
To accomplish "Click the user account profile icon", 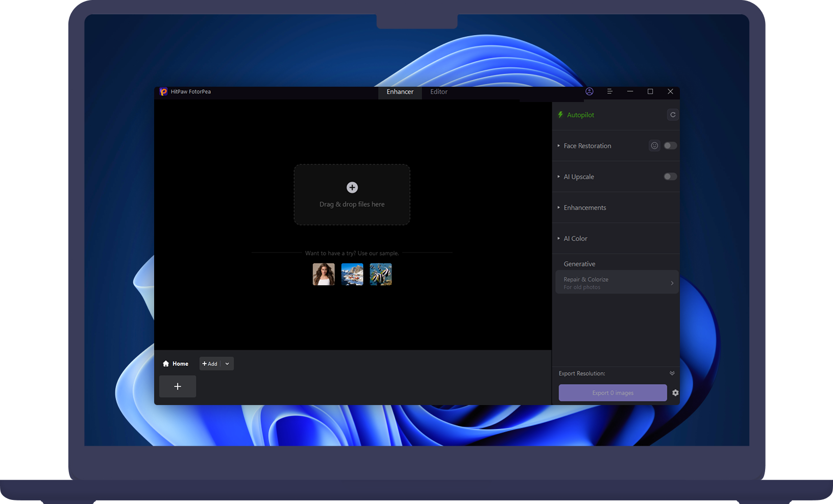I will click(589, 92).
